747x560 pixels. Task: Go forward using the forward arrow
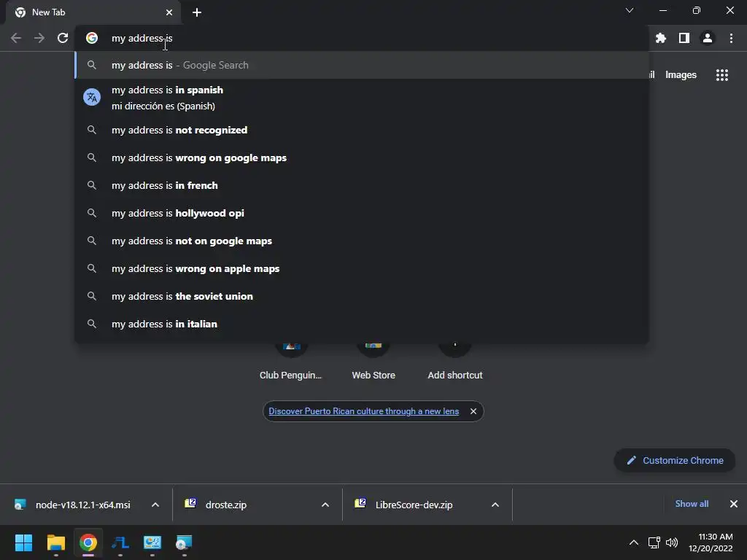pos(39,38)
